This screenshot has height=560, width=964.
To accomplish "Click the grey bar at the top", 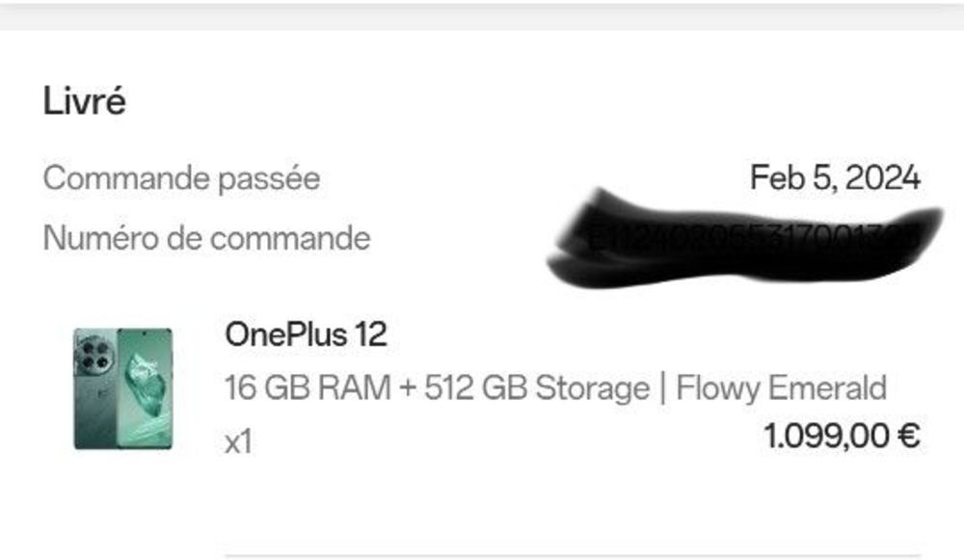I will (482, 13).
